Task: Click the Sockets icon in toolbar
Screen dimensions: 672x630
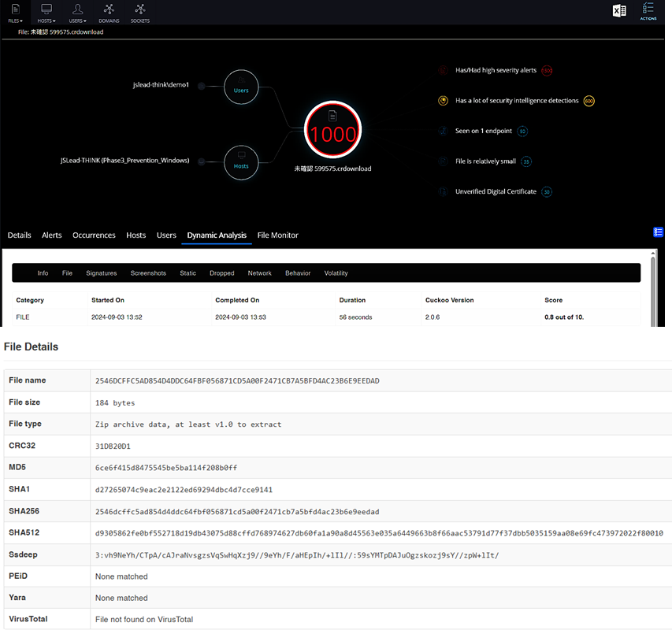Action: coord(139,12)
